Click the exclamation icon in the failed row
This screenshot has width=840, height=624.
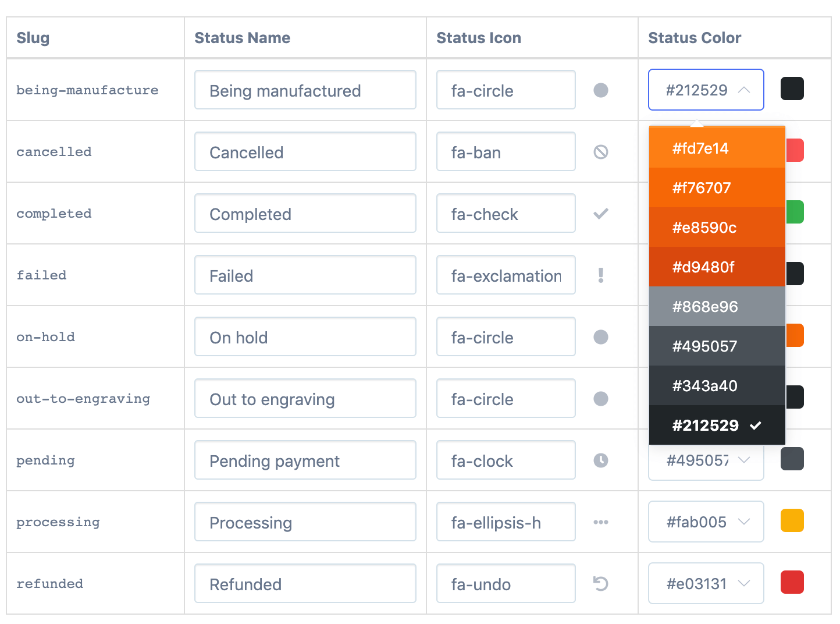pos(600,275)
